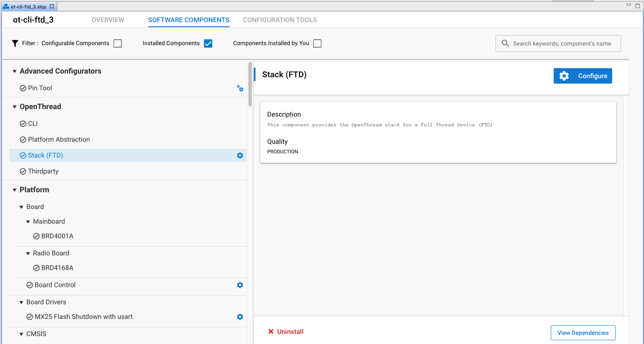Collapse the Radio Board tree item
Viewport: 644px width, 344px height.
[28, 253]
